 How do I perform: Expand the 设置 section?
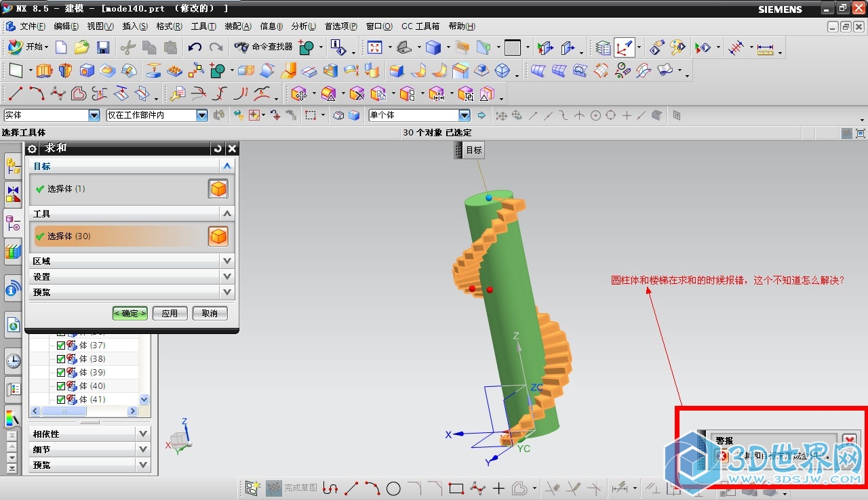227,276
